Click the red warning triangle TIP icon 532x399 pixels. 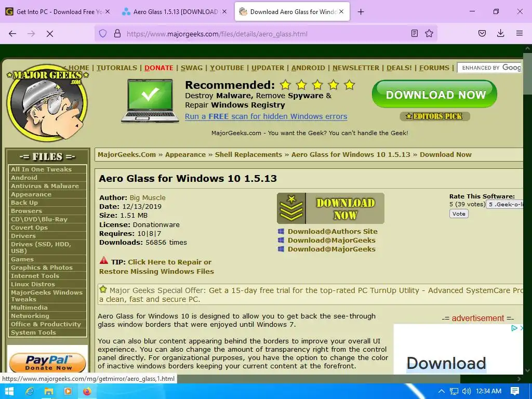point(104,261)
